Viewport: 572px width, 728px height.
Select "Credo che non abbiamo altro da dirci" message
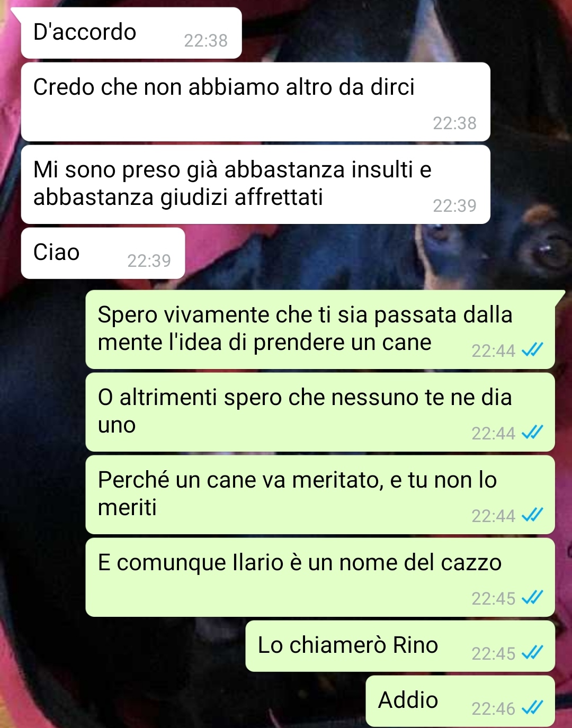[x=255, y=102]
